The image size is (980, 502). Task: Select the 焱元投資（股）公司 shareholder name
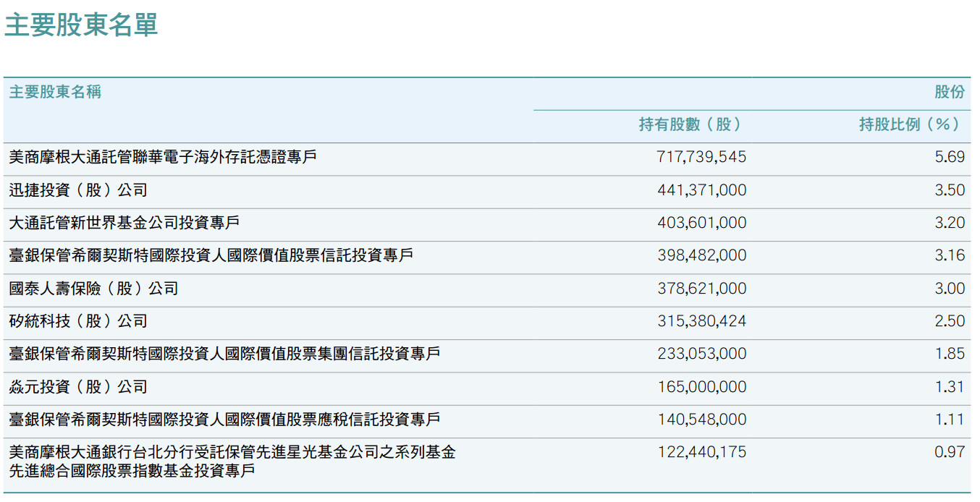coord(78,387)
